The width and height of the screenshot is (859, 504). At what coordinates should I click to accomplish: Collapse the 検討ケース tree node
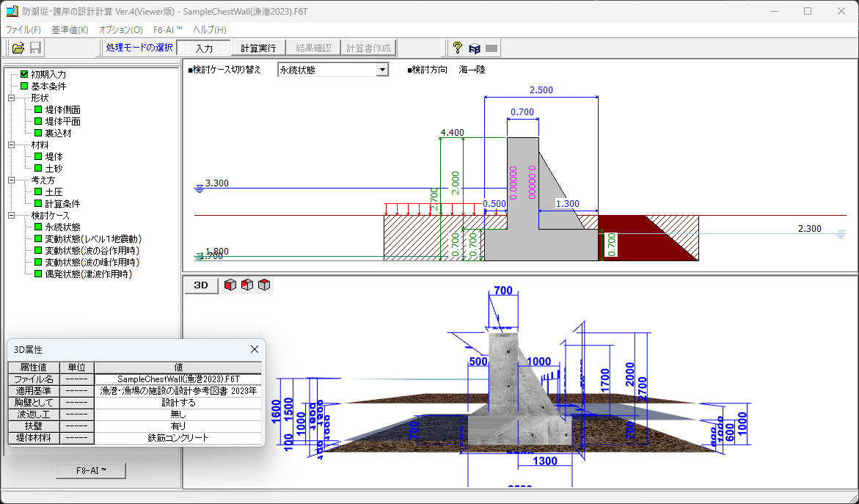tap(12, 216)
